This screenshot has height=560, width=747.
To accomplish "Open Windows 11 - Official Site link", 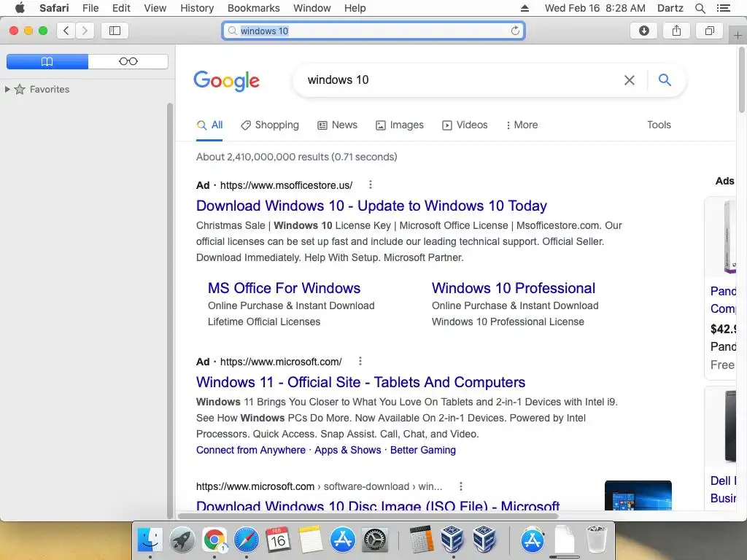I will (x=360, y=382).
